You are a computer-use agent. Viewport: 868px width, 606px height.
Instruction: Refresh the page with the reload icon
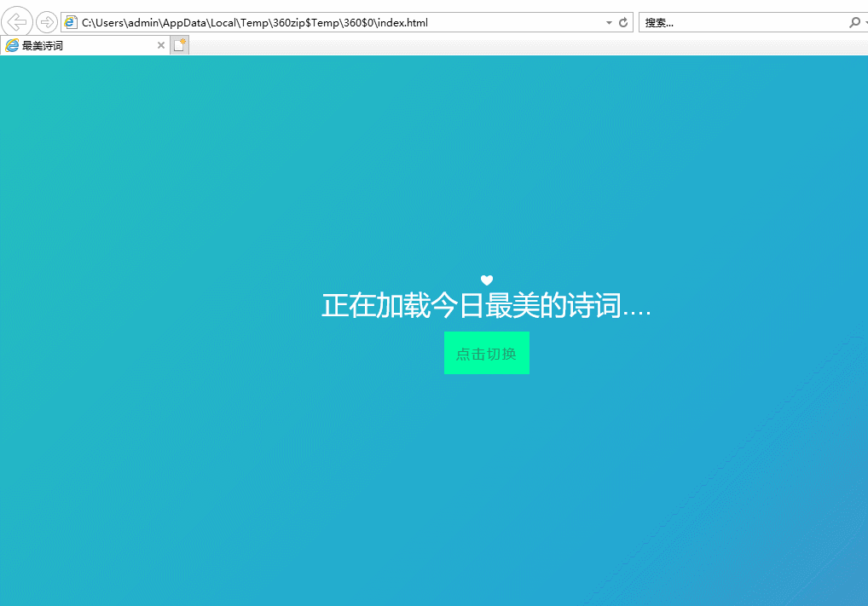(x=623, y=23)
